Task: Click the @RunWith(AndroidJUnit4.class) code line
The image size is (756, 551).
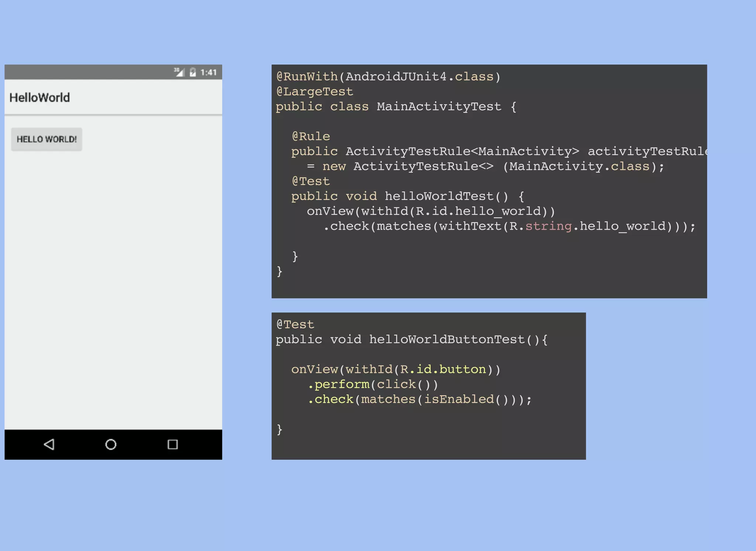Action: (x=388, y=76)
